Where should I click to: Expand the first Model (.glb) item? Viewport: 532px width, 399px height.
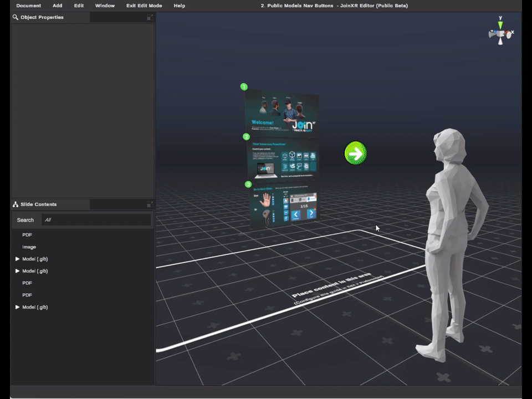pos(17,259)
